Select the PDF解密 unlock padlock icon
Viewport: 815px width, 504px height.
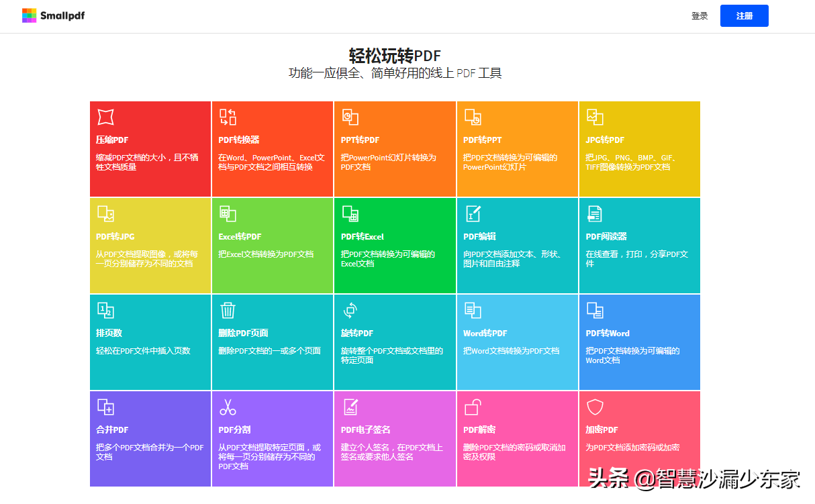pyautogui.click(x=473, y=407)
